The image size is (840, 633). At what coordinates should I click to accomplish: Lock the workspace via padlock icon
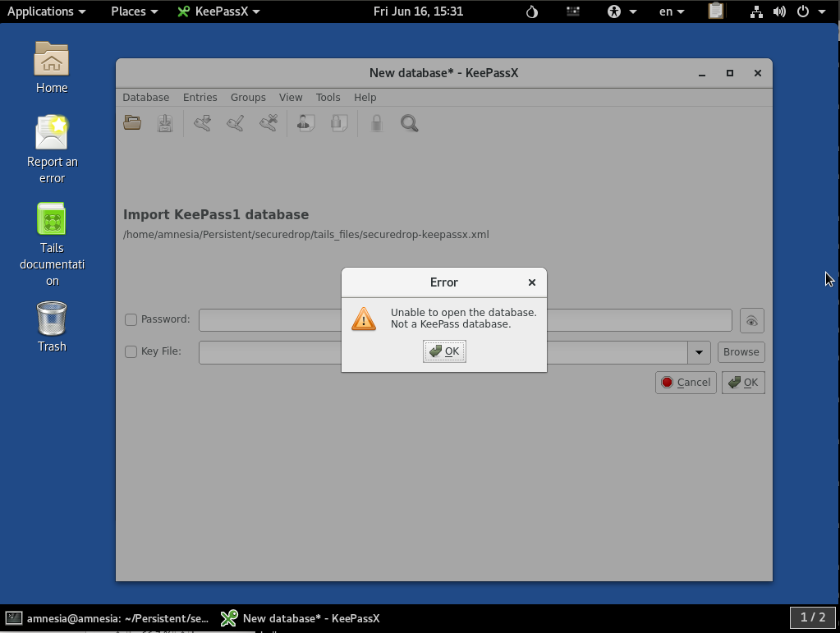coord(375,123)
